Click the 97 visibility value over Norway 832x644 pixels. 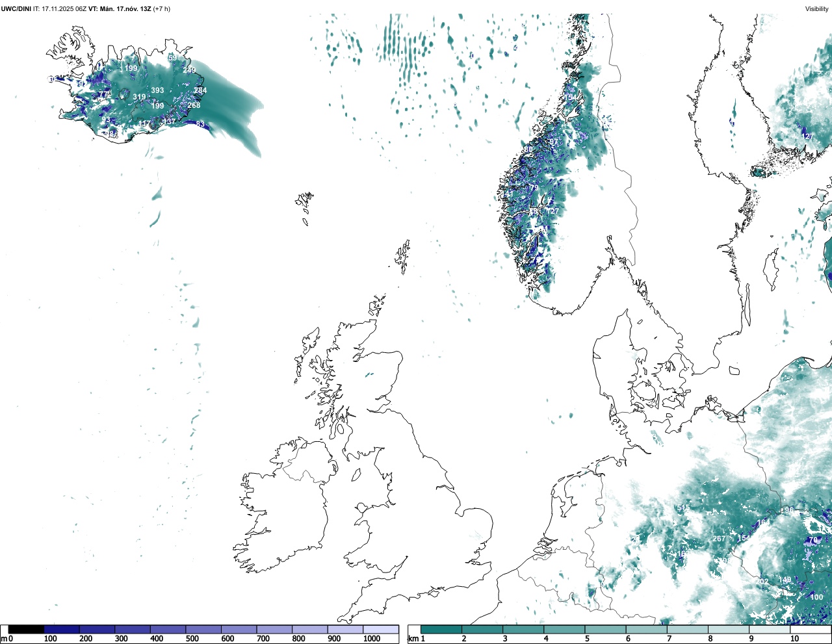[553, 142]
